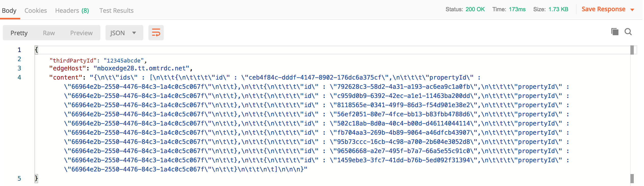Open search in response body
This screenshot has width=644, height=186.
coord(628,32)
